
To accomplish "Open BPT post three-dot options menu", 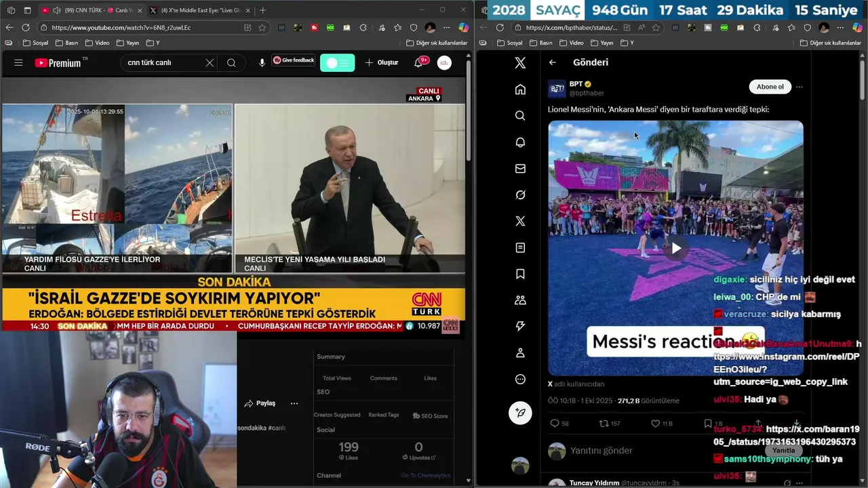I will [x=800, y=87].
